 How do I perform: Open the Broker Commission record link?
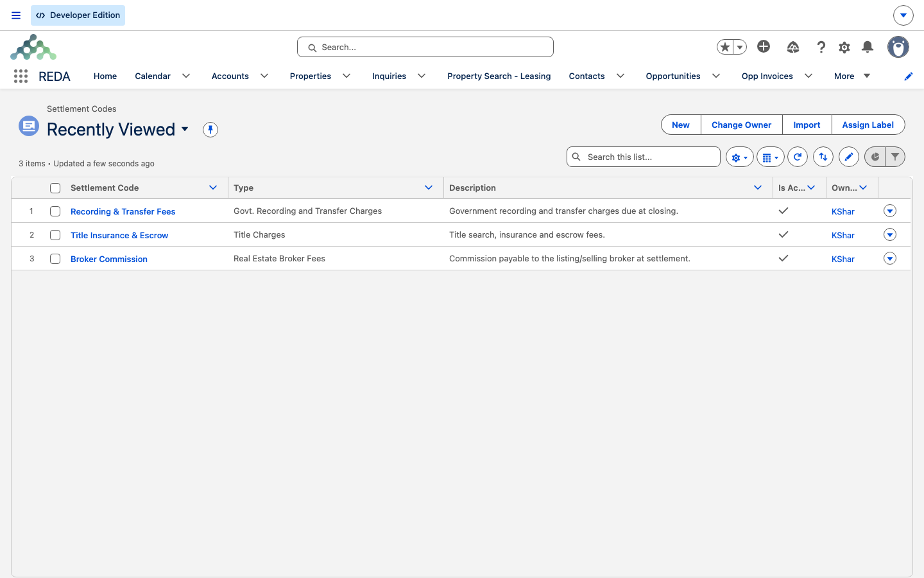click(x=109, y=259)
